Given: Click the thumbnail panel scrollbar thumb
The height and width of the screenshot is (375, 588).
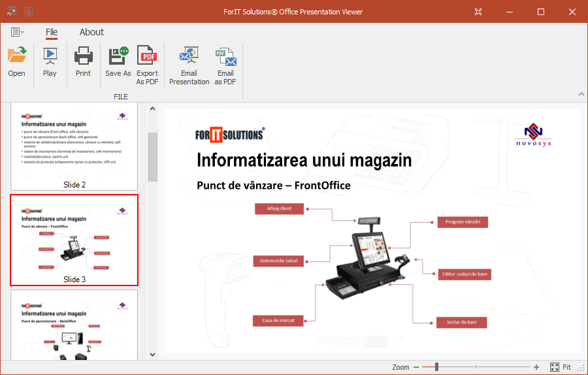Looking at the screenshot, I should [153, 157].
